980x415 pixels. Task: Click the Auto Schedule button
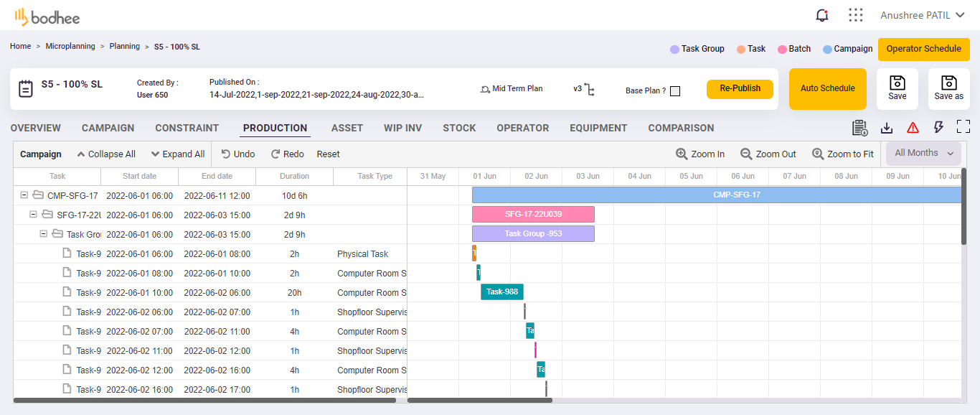(x=827, y=88)
